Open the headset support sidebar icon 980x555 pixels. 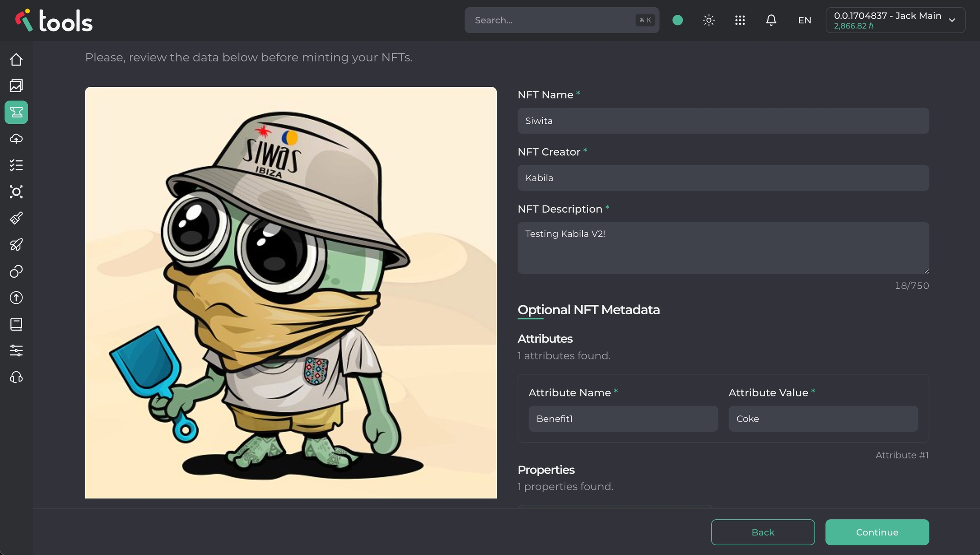pos(16,377)
